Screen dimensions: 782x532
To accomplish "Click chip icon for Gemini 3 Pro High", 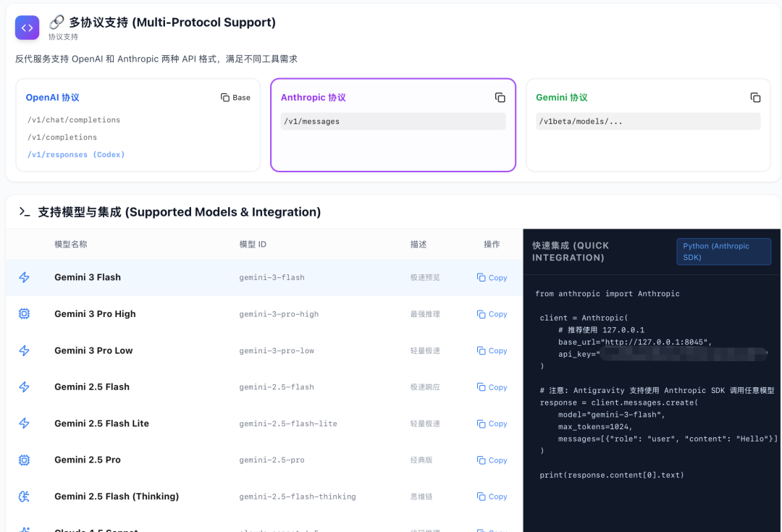I will coord(24,313).
